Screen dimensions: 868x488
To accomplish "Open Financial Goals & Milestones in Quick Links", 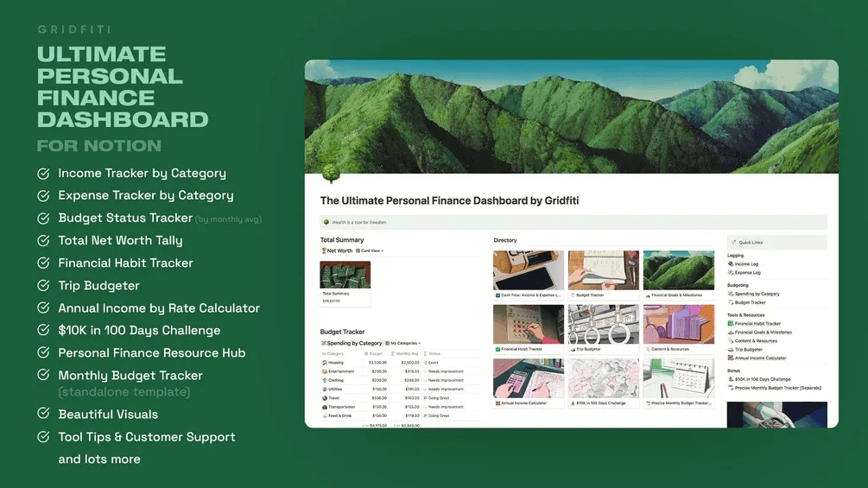I will click(759, 333).
